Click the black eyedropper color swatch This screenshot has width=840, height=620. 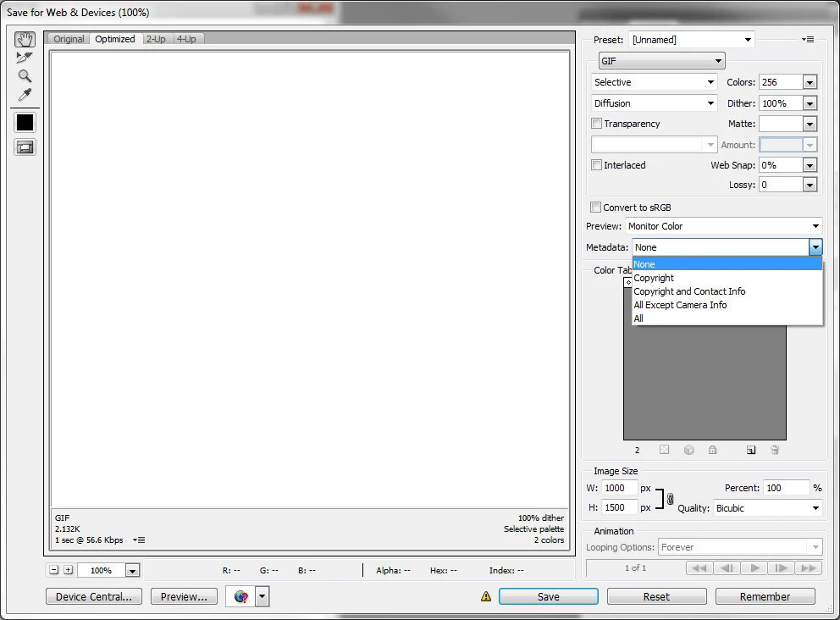25,123
